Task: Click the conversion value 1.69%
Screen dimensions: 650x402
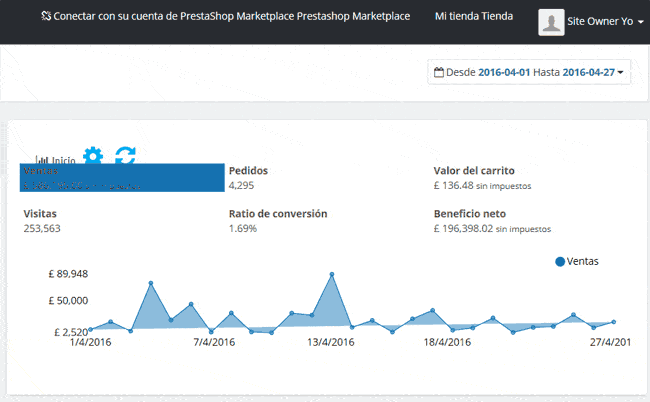Action: 243,229
